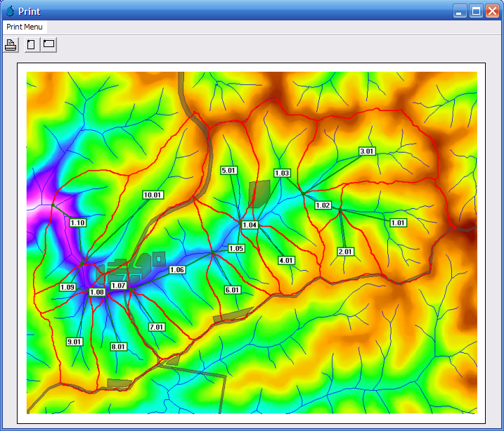
Task: Select the 1.10 label on map
Action: pos(78,223)
